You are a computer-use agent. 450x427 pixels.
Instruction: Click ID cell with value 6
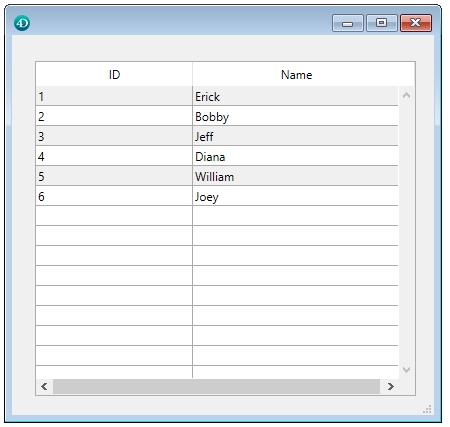[114, 196]
